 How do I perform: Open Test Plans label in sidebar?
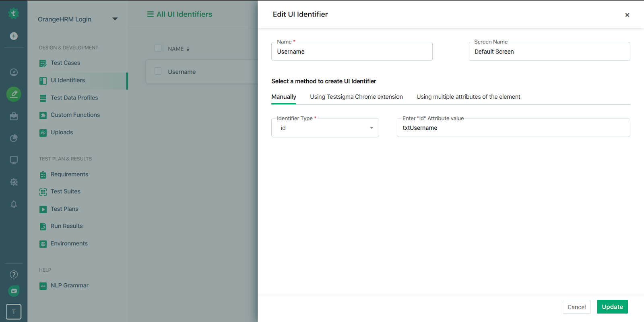coord(64,209)
